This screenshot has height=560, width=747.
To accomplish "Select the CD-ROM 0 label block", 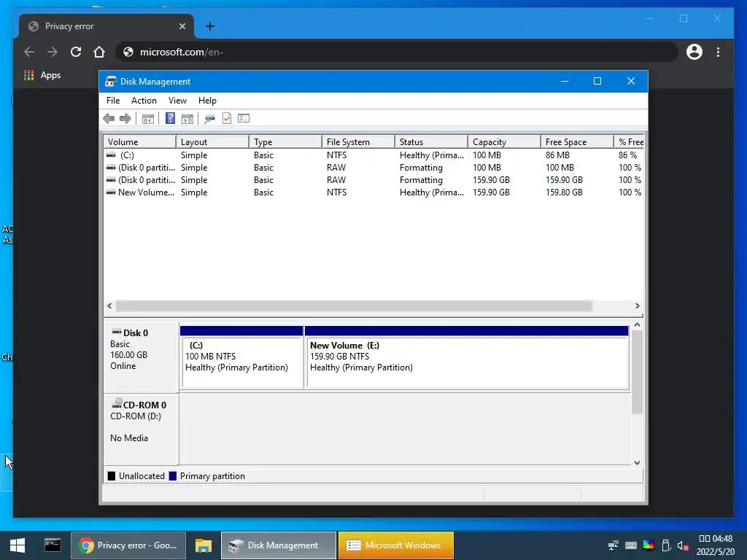I will 141,429.
